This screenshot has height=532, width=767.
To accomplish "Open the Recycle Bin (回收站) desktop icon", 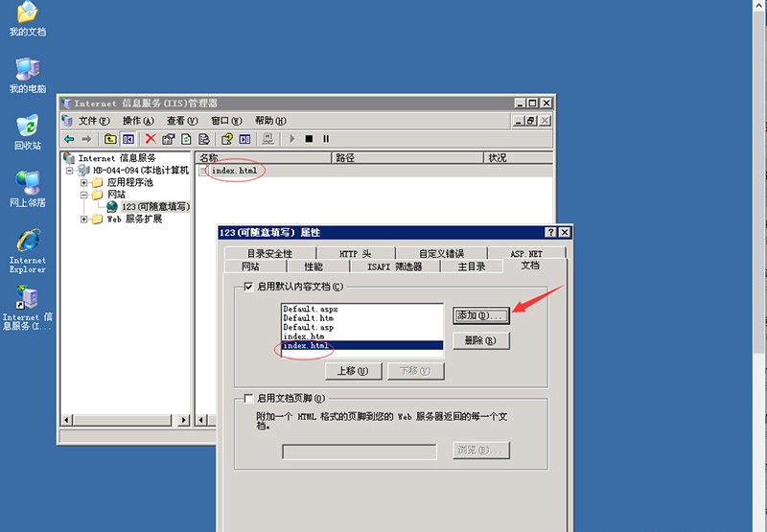I will 27,127.
